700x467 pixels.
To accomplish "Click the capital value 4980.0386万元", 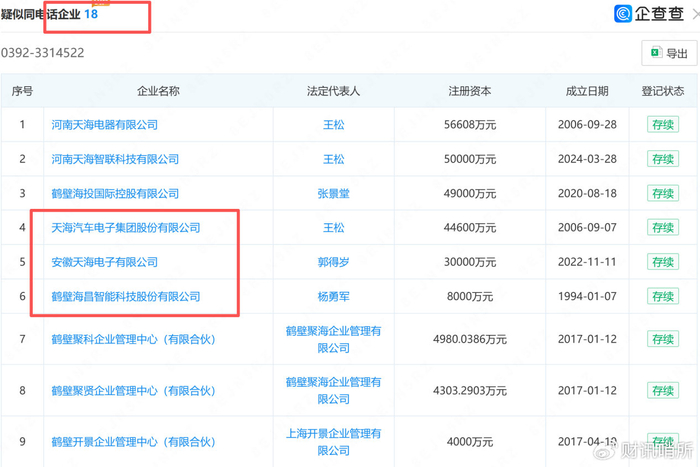I will tap(470, 339).
